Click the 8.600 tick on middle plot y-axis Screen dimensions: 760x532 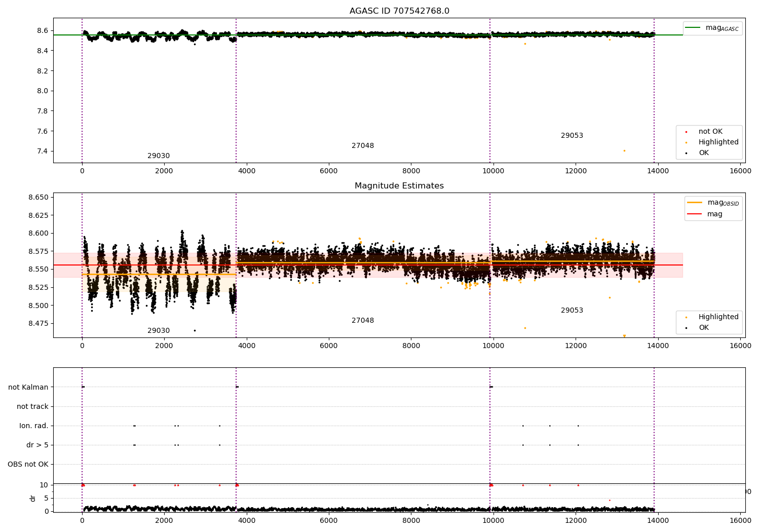tap(39, 234)
